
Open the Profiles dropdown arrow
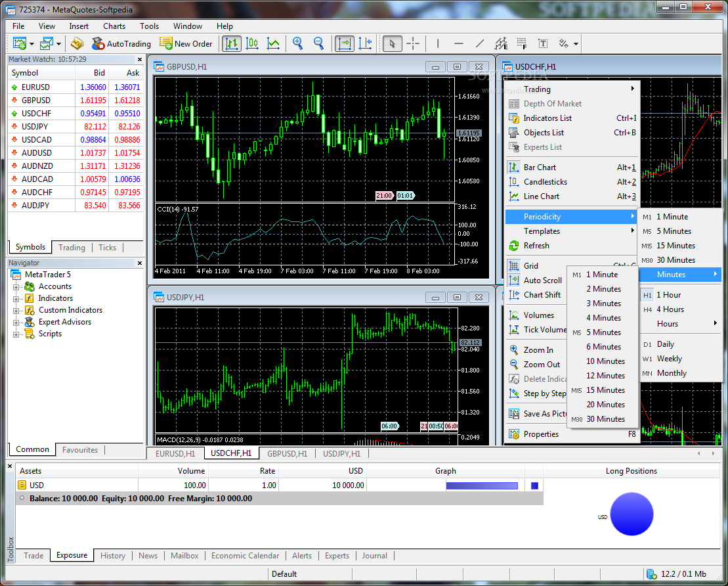tap(58, 43)
